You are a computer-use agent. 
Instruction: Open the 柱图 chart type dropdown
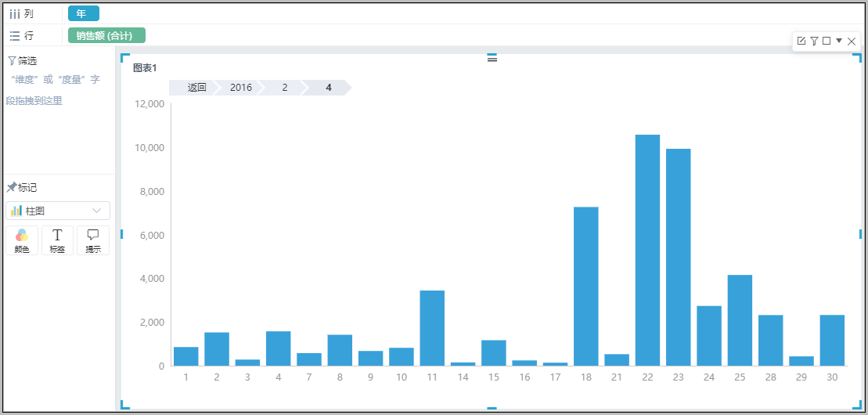(x=58, y=211)
